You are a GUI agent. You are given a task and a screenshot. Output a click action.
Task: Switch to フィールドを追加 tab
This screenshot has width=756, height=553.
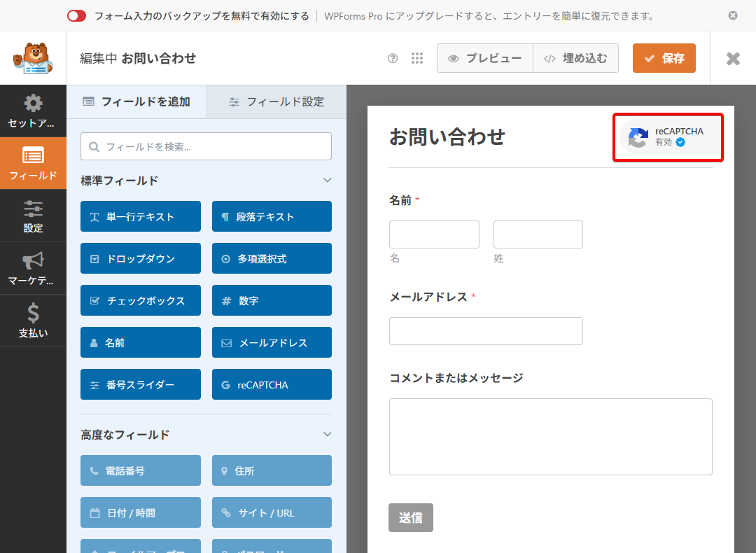136,101
